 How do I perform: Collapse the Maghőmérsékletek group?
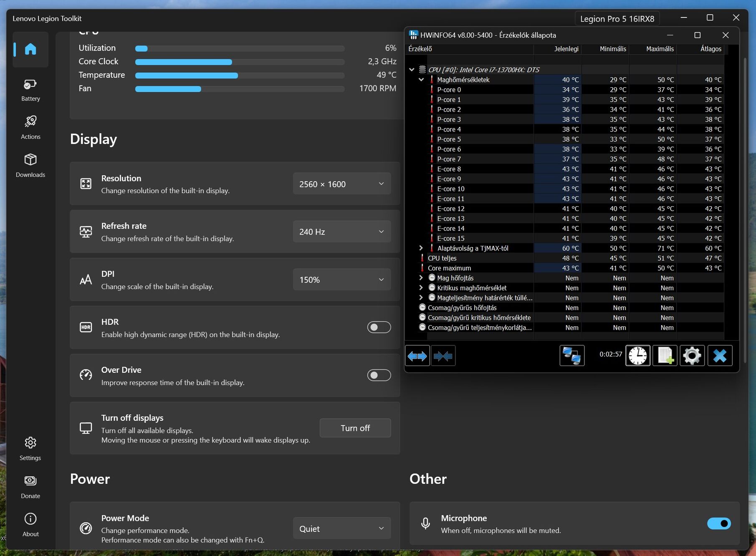point(421,79)
